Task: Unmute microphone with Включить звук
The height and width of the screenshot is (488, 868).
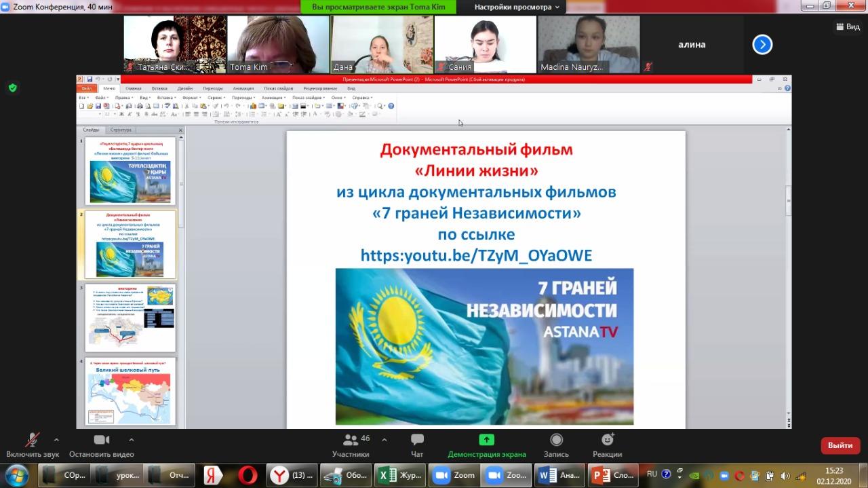Action: coord(32,445)
